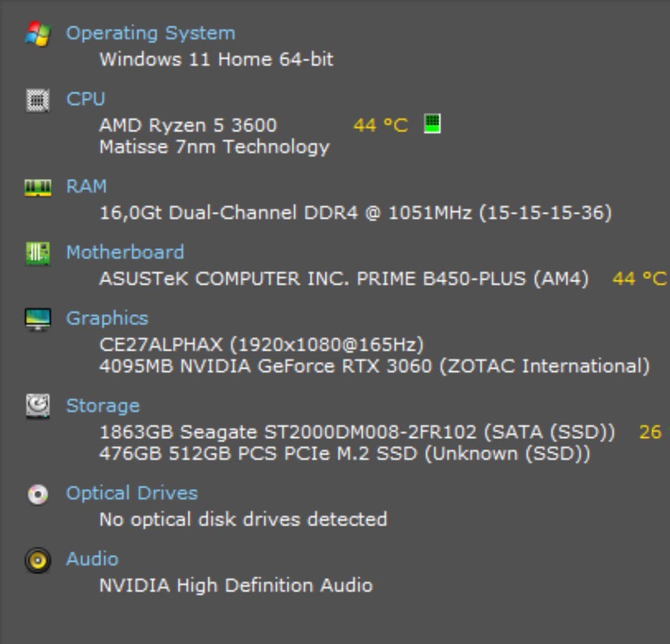Click the green CPU temperature indicator icon

coord(432,124)
